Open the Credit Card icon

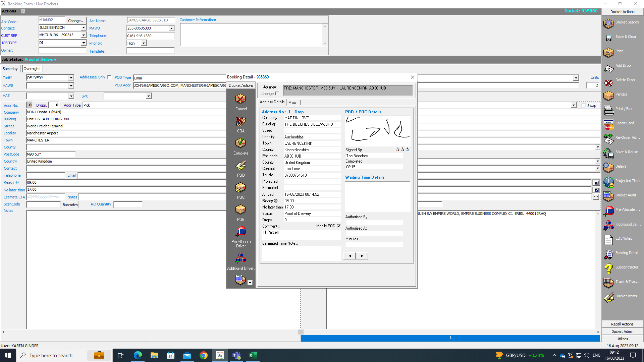coord(608,124)
